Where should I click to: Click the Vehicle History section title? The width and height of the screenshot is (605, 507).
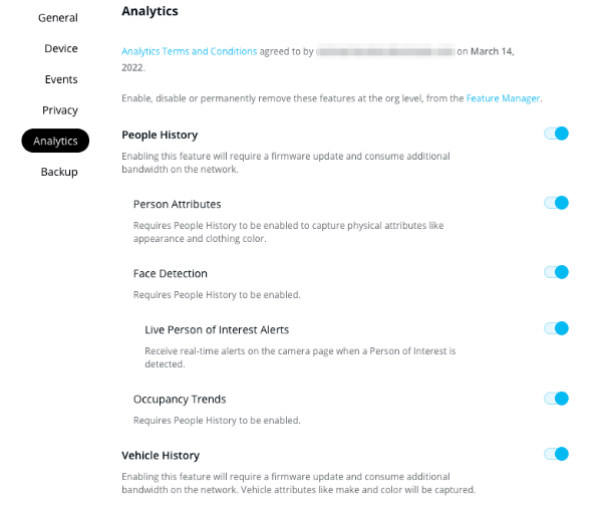pyautogui.click(x=160, y=455)
